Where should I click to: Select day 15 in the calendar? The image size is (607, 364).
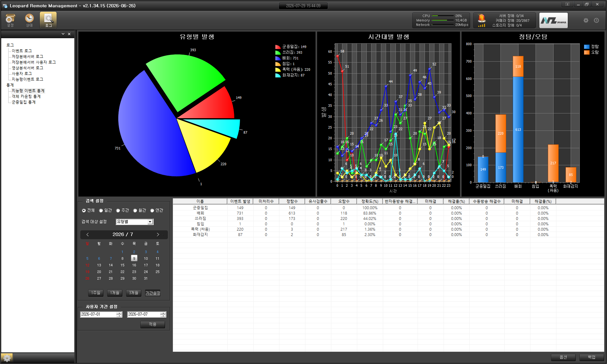tap(122, 265)
